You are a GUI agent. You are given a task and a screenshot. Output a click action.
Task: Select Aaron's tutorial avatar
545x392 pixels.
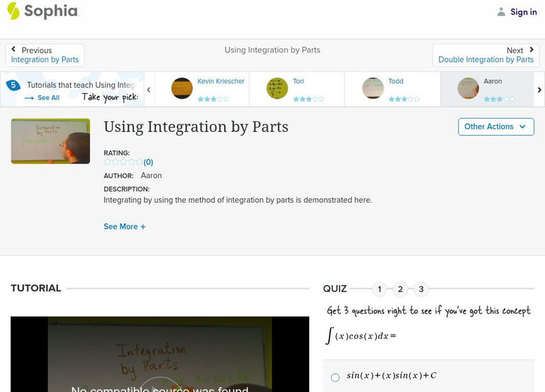(x=468, y=88)
